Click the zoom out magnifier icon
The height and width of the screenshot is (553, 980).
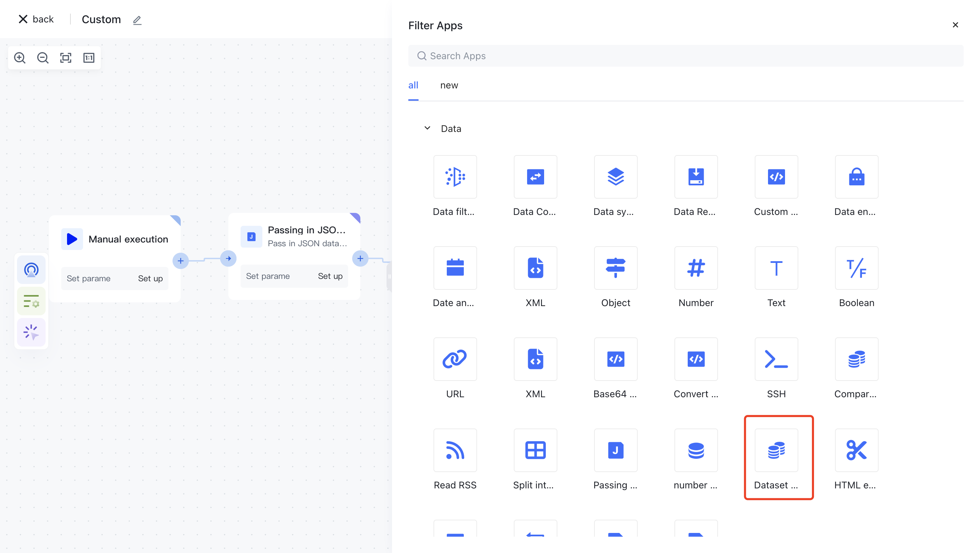(x=43, y=58)
